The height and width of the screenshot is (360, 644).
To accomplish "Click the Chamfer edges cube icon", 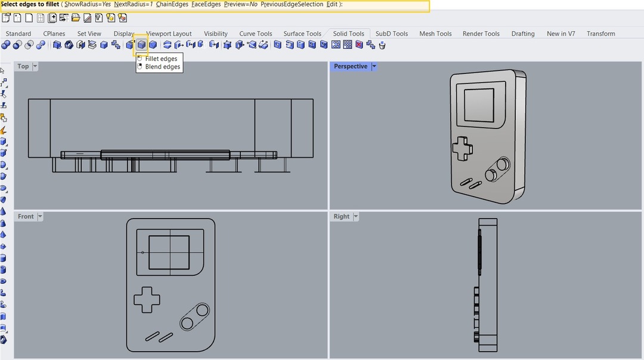I will pyautogui.click(x=153, y=45).
